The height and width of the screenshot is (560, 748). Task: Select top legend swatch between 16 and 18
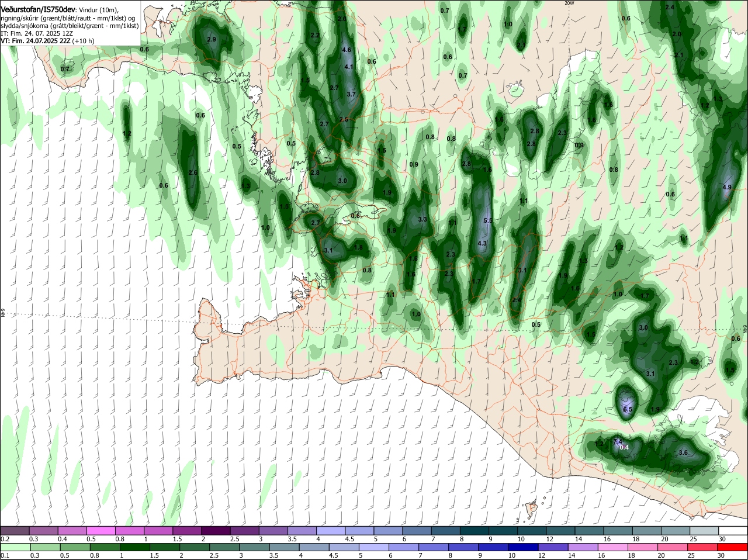(x=617, y=531)
